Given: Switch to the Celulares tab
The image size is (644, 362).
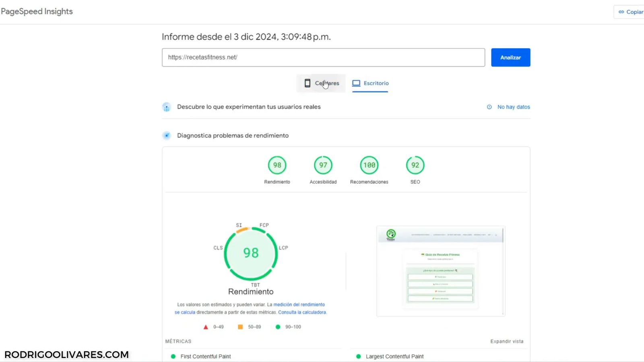Looking at the screenshot, I should 326,83.
